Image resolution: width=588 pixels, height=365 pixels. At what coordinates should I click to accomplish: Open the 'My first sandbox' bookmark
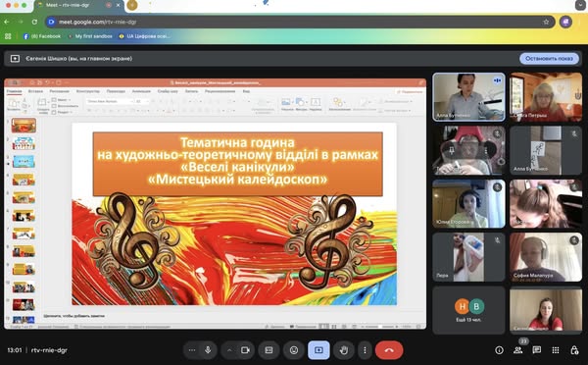pos(90,36)
